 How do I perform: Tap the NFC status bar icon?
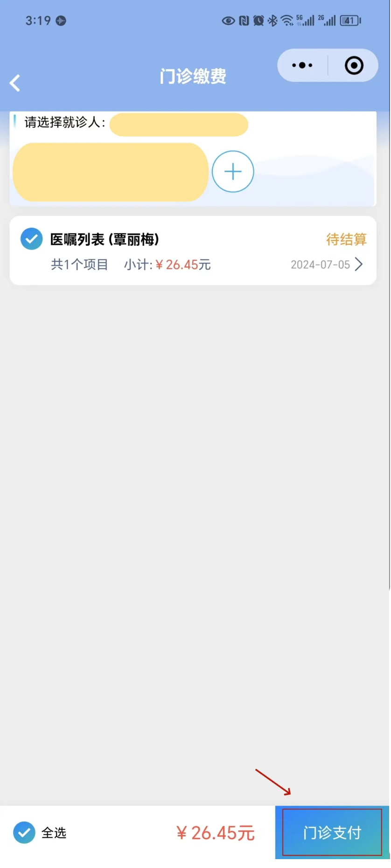click(244, 21)
